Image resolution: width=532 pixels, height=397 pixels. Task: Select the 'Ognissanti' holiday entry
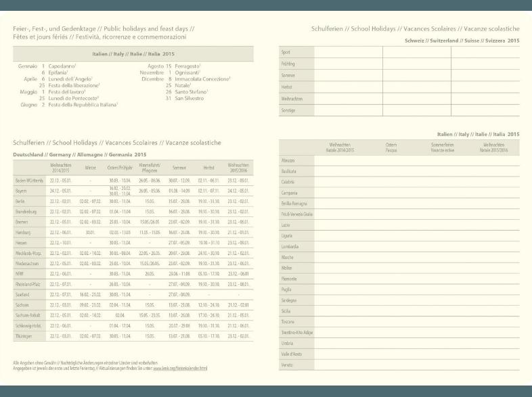(187, 72)
